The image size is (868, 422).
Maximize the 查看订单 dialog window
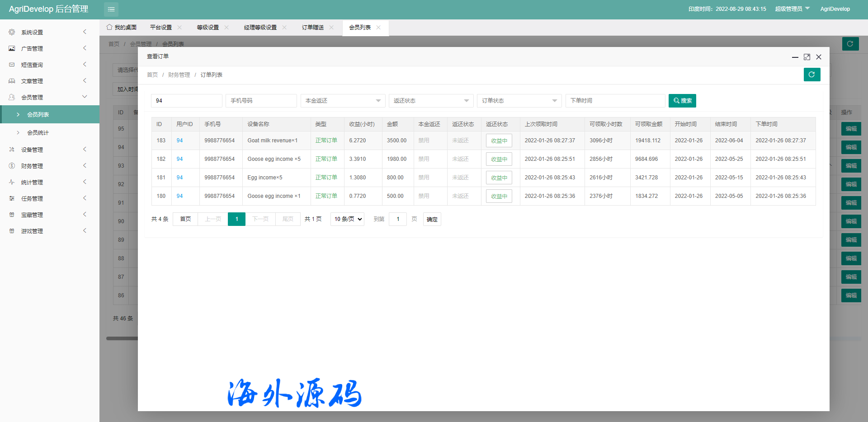click(807, 57)
